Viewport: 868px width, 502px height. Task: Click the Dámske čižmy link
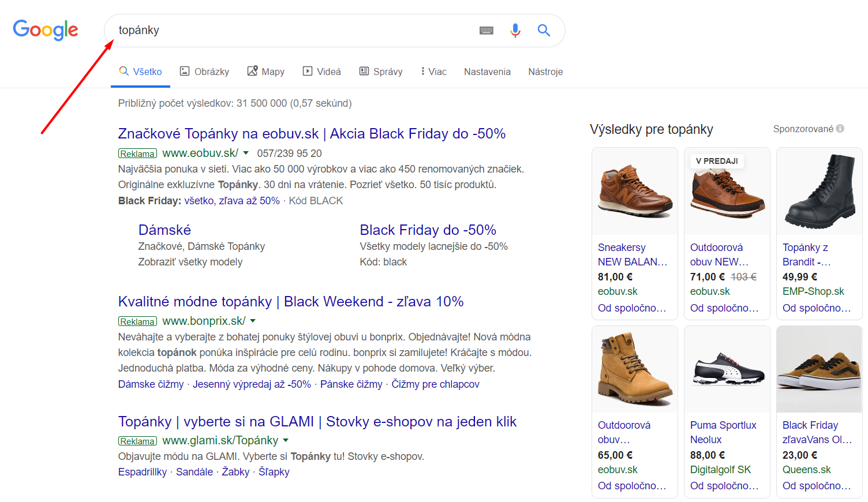click(151, 384)
